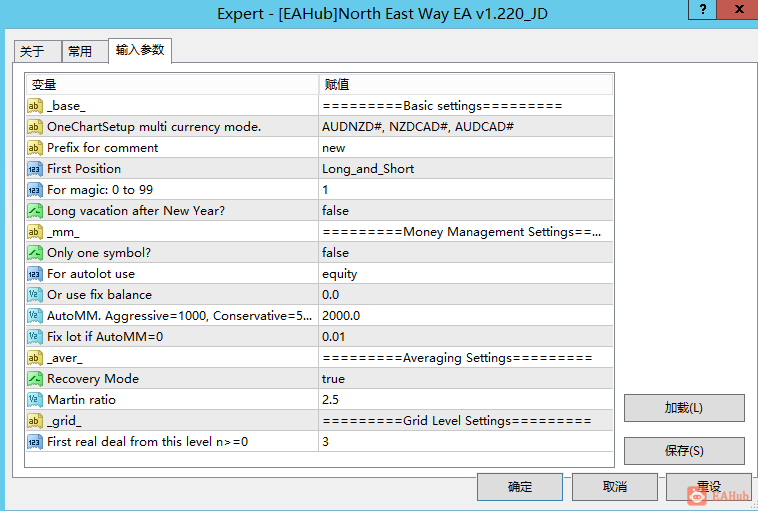Click the boolean icon beside Only one symbol?

[x=35, y=253]
